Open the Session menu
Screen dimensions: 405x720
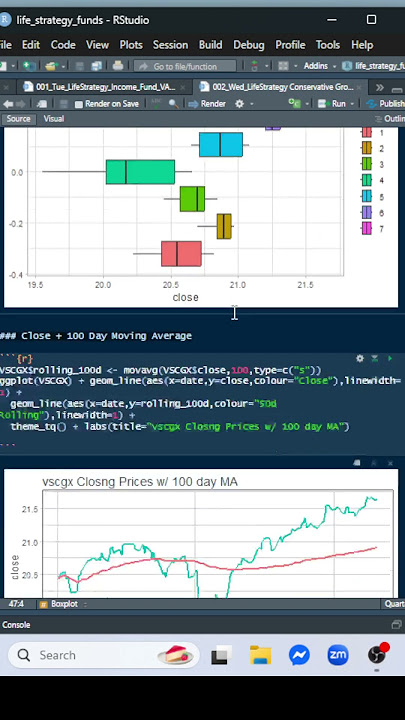point(170,45)
